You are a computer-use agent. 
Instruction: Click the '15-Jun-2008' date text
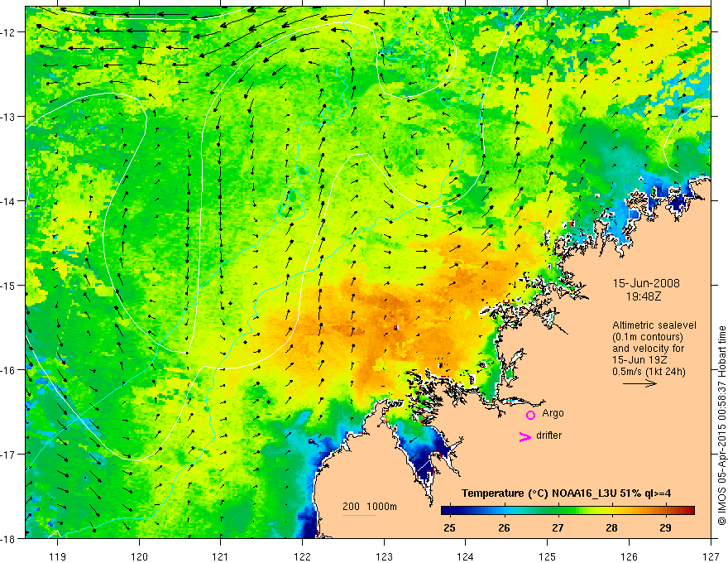[646, 283]
